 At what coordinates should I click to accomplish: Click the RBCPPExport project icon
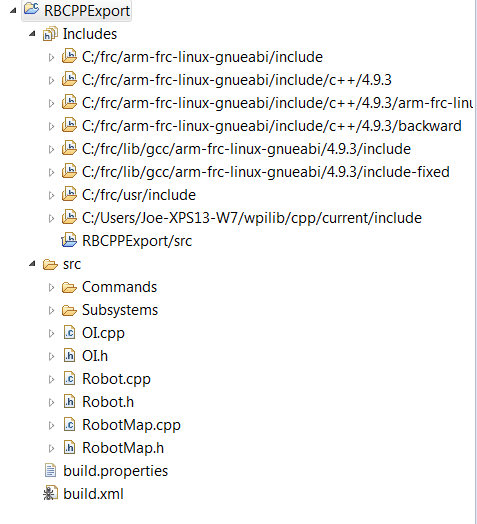32,9
